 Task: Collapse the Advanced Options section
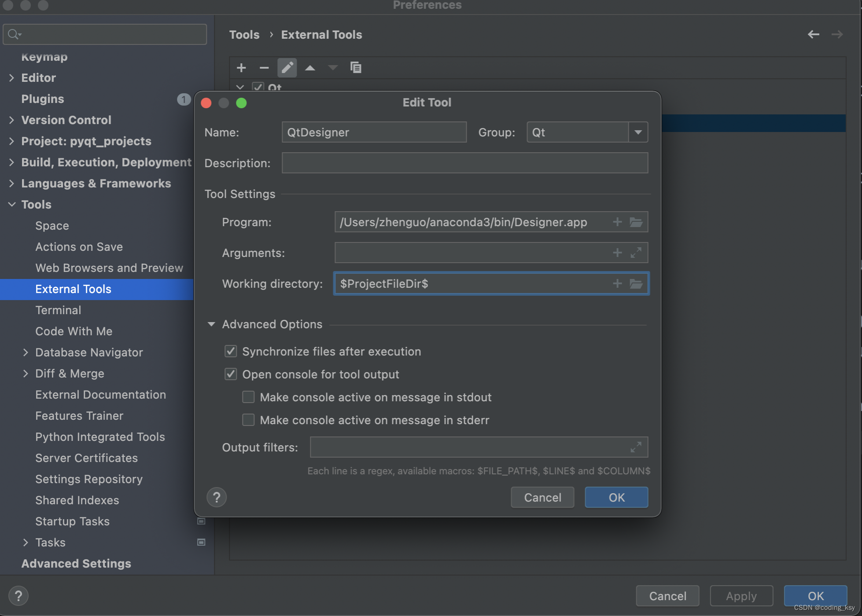click(x=211, y=324)
